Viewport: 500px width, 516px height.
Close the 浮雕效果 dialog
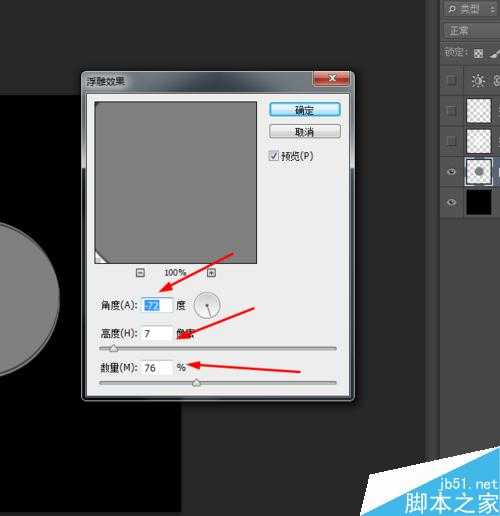[332, 78]
